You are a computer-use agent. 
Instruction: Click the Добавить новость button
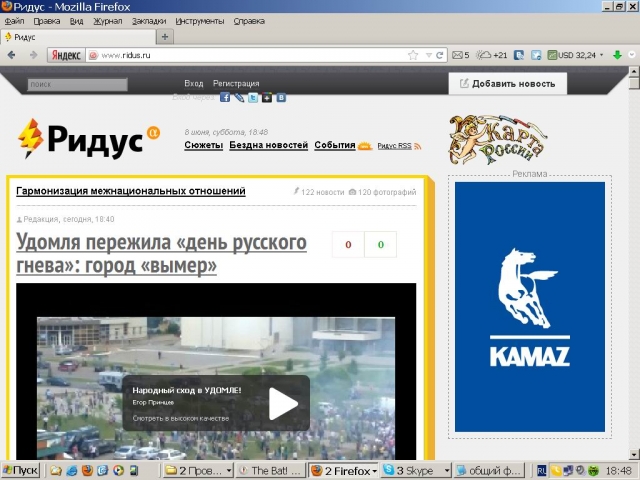pyautogui.click(x=507, y=84)
